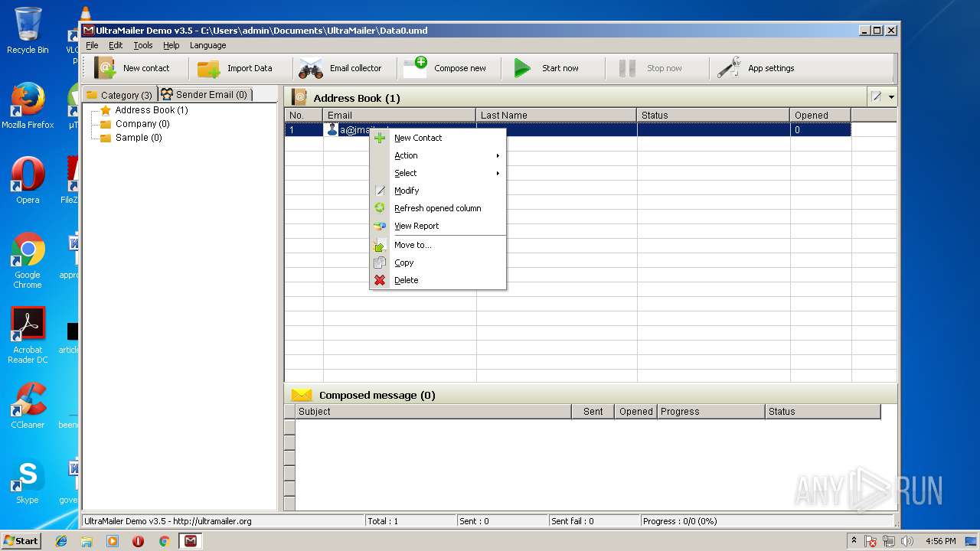Choose New Contact in the context menu
Viewport: 980px width, 551px height.
(x=437, y=138)
